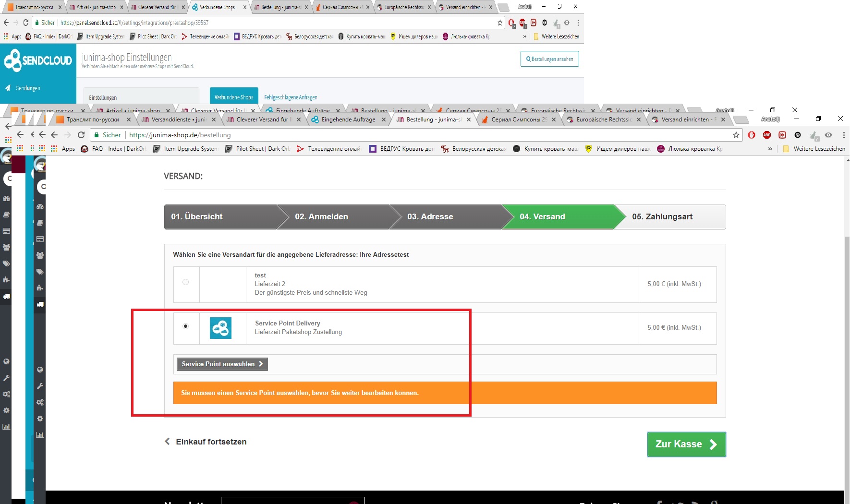The height and width of the screenshot is (504, 850).
Task: Close Cleverer Versand tab in junima-shop window
Action: pyautogui.click(x=299, y=120)
